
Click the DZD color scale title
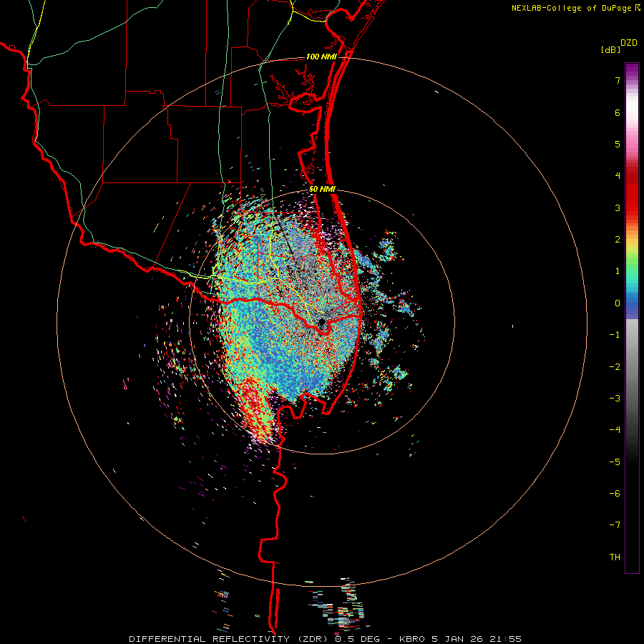[629, 43]
